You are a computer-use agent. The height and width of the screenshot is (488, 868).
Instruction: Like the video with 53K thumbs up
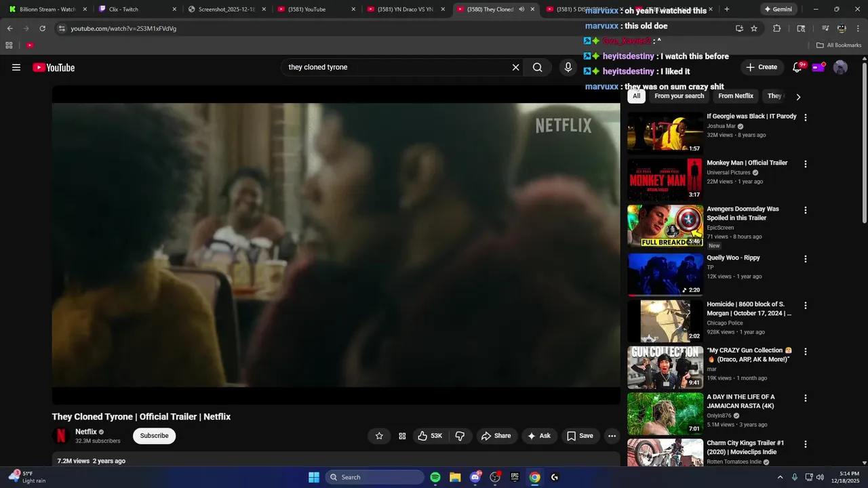pyautogui.click(x=430, y=436)
